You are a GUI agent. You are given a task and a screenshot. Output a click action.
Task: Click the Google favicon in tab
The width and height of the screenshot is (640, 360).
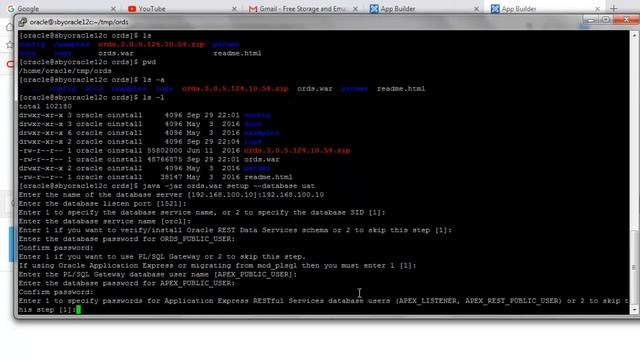11,9
